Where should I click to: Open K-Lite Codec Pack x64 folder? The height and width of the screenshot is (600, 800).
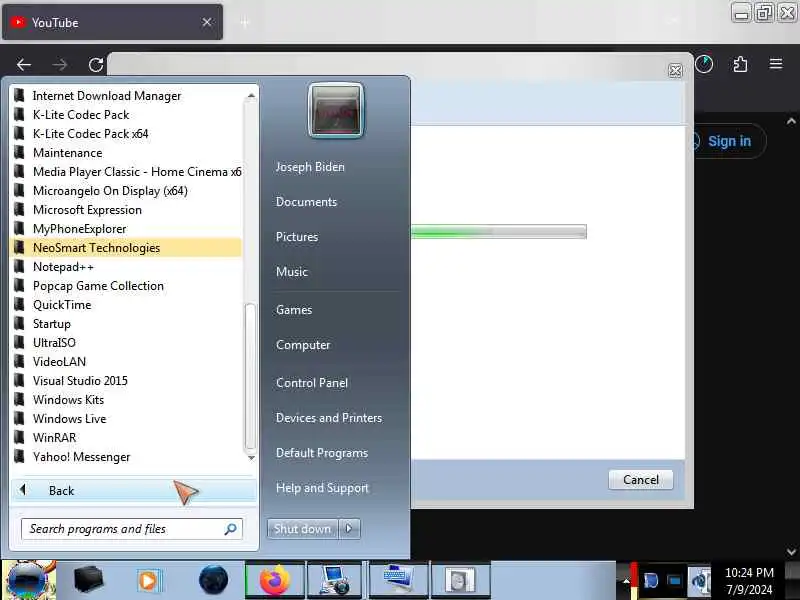126,134
